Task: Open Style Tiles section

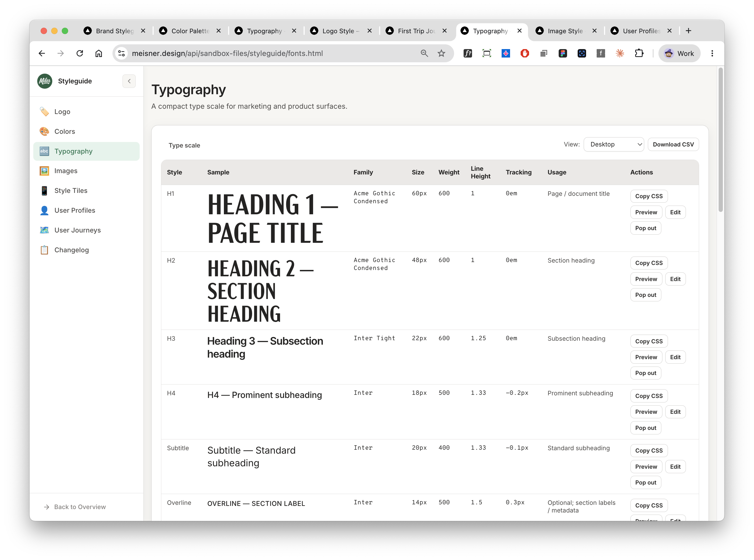Action: pos(86,191)
